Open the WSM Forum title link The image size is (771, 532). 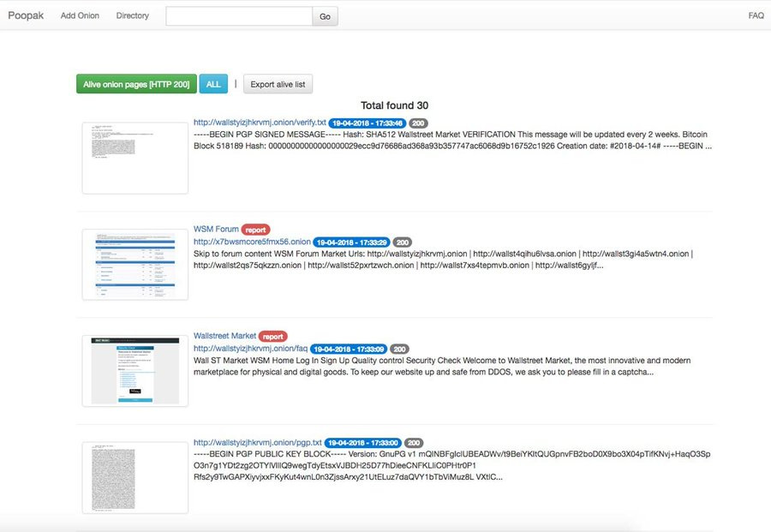click(x=216, y=229)
